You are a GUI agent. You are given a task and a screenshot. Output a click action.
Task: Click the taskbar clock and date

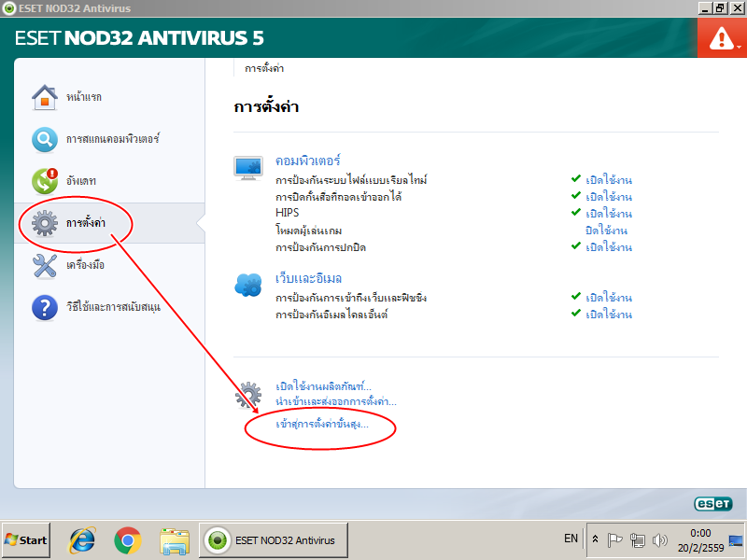point(701,540)
